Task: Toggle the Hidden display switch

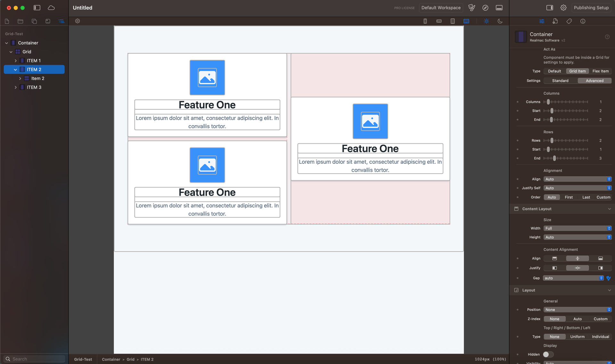Action: [x=548, y=354]
